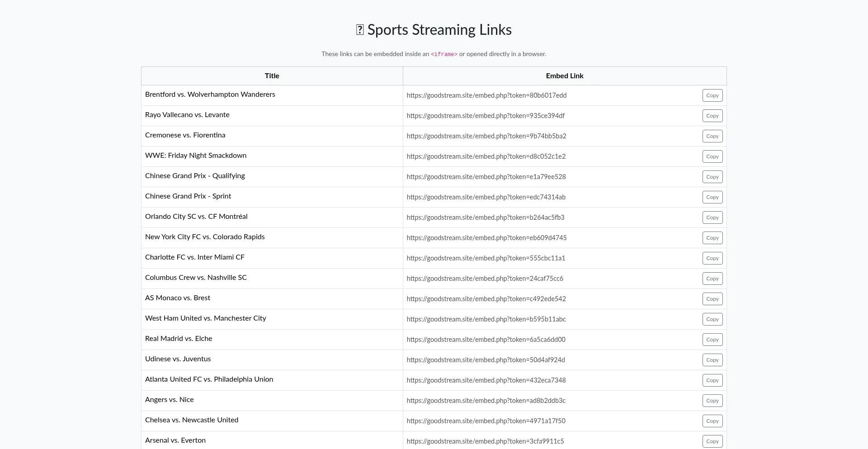Select New York City FC vs. Colorado Rapids title
This screenshot has height=449, width=868.
point(205,237)
